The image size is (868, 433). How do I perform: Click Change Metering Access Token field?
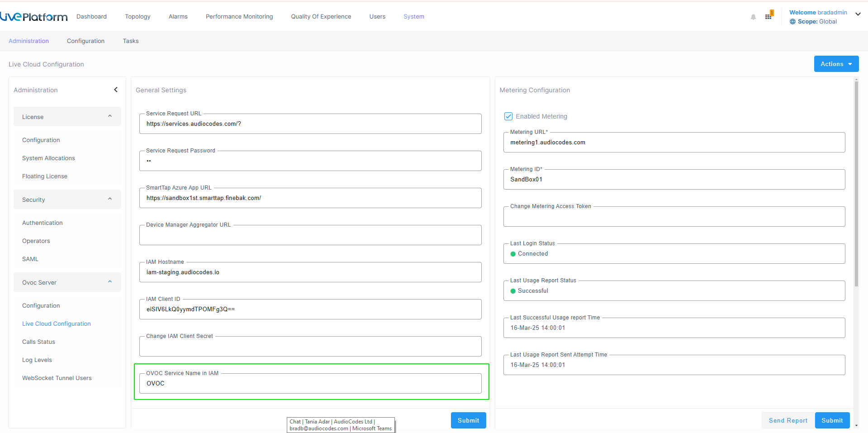674,216
